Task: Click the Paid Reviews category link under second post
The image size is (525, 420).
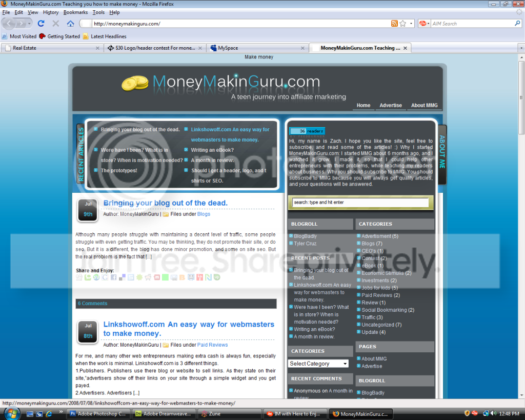Action: (212, 345)
